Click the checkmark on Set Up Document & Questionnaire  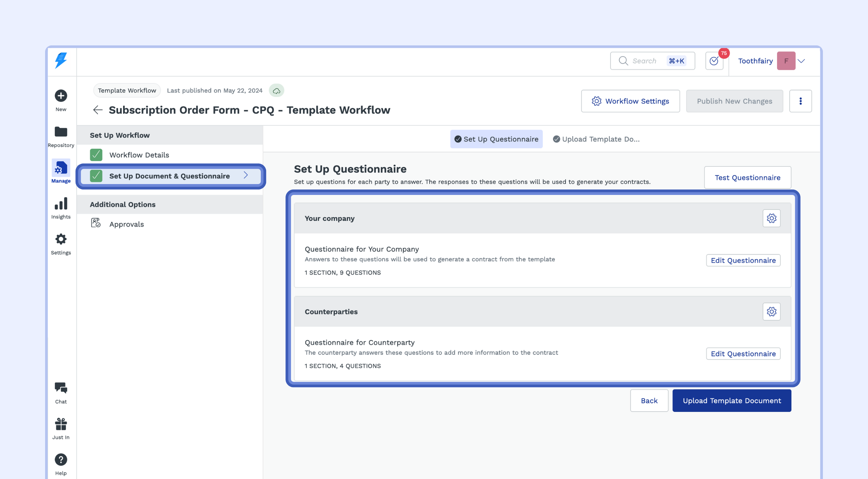(x=96, y=176)
